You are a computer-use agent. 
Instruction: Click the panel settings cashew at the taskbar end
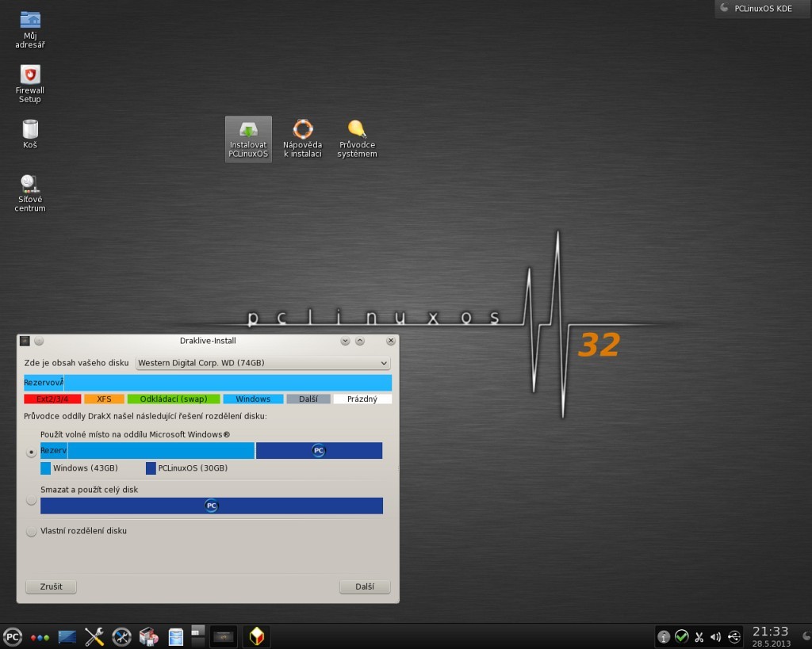click(806, 636)
